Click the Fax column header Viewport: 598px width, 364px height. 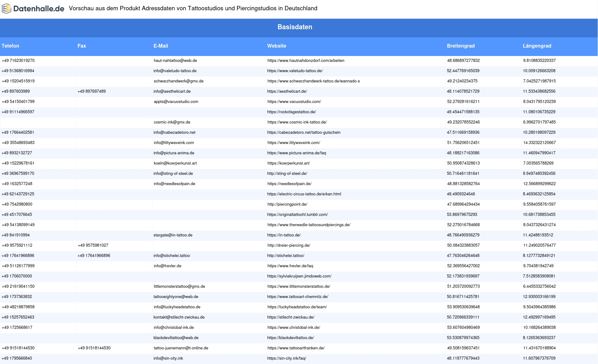click(x=82, y=46)
